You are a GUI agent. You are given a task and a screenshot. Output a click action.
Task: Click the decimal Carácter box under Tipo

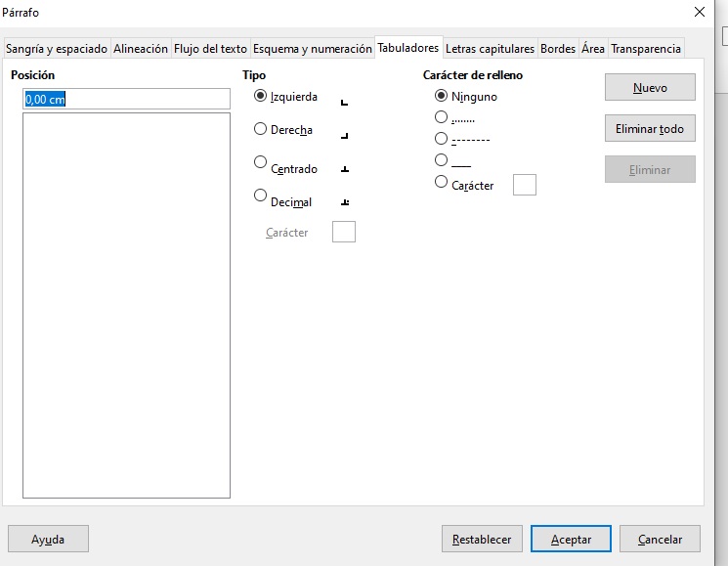(344, 232)
